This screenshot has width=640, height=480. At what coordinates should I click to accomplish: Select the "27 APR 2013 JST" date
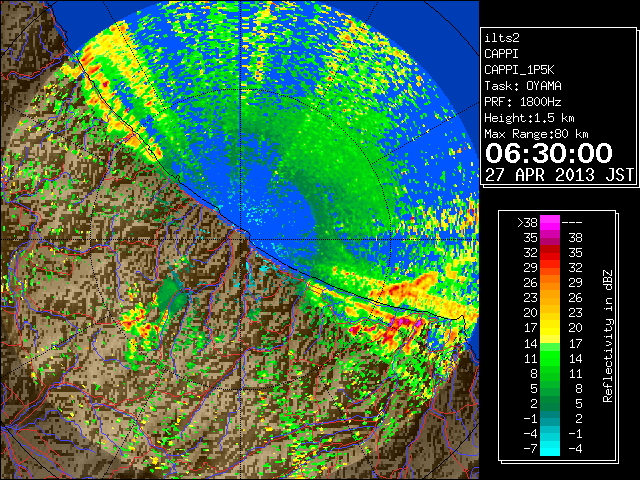(x=560, y=175)
